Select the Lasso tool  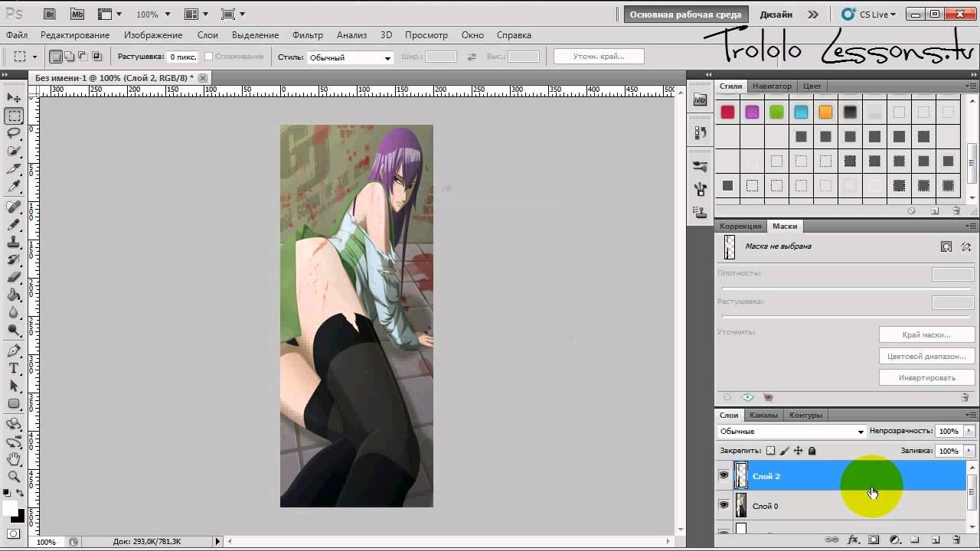(x=14, y=133)
